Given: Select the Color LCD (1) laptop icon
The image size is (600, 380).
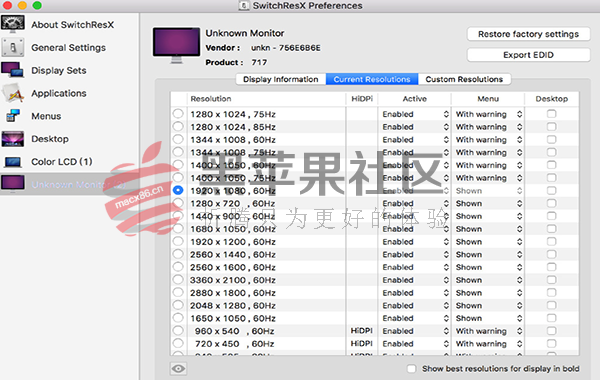Looking at the screenshot, I should tap(13, 162).
